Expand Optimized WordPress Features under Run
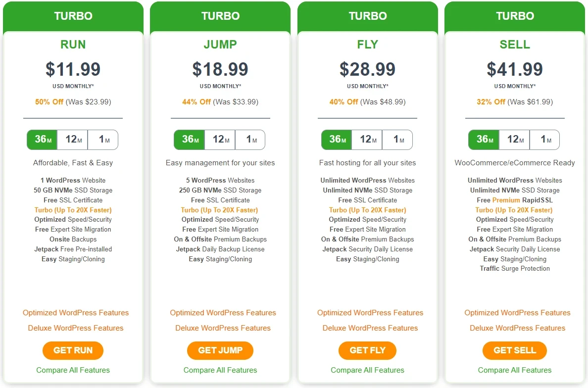Screen dimensions: 588x388 pos(76,313)
